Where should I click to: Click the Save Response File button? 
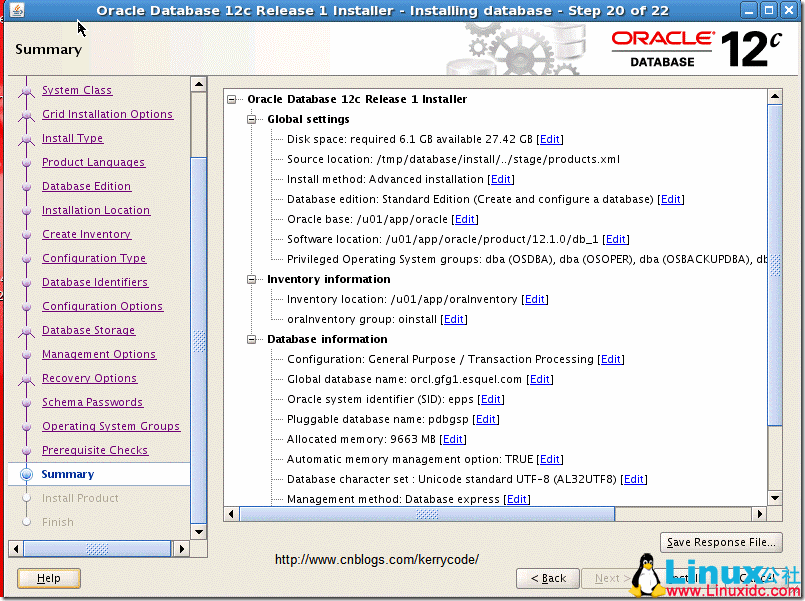coord(719,541)
